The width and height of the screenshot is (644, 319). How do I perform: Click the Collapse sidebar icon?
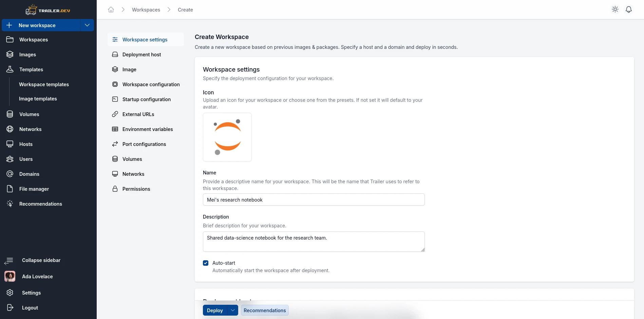[9, 261]
